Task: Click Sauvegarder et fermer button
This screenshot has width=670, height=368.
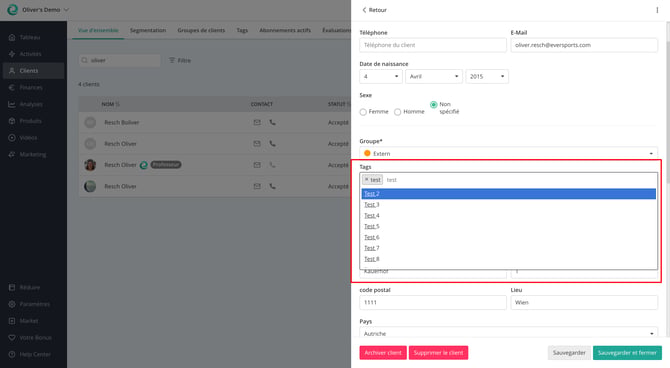Action: tap(627, 353)
